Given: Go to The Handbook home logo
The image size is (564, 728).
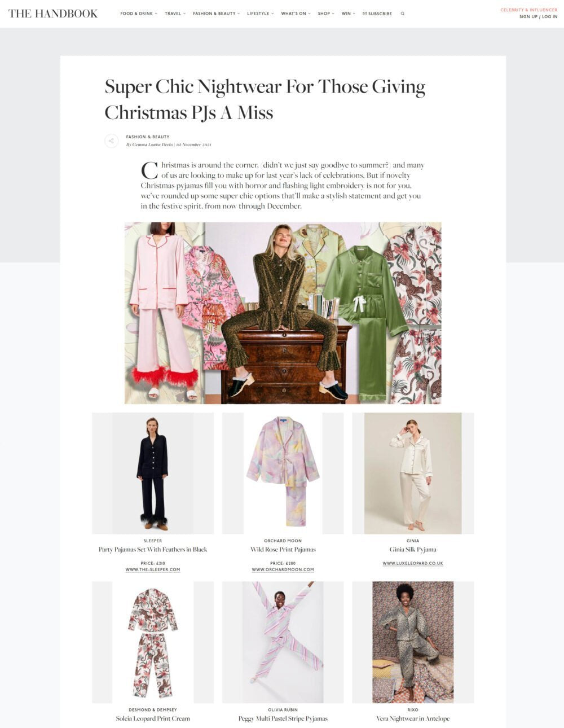Looking at the screenshot, I should tap(53, 14).
